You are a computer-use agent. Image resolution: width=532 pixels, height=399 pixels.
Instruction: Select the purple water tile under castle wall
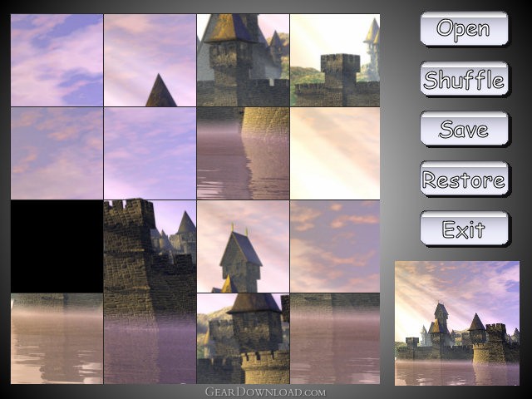150,338
